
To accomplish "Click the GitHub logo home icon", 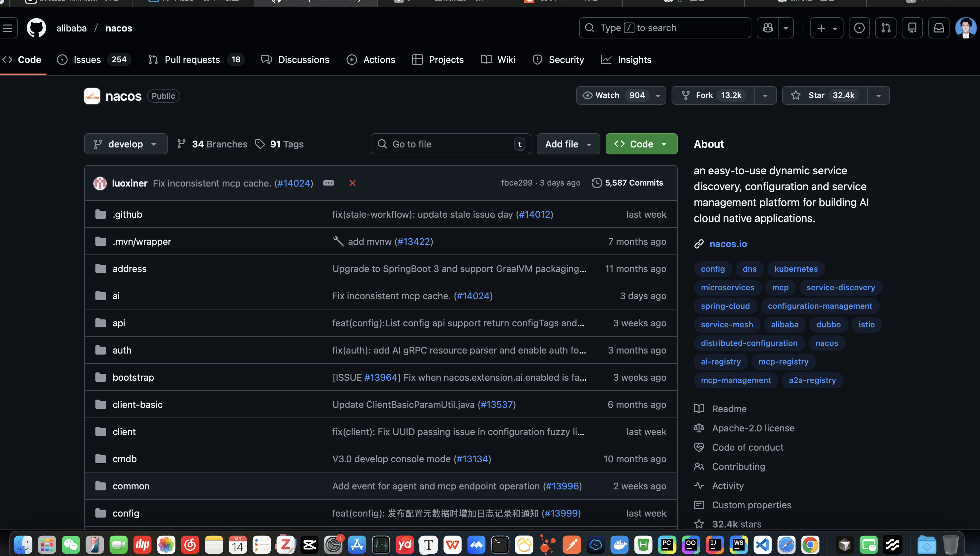I will (36, 28).
